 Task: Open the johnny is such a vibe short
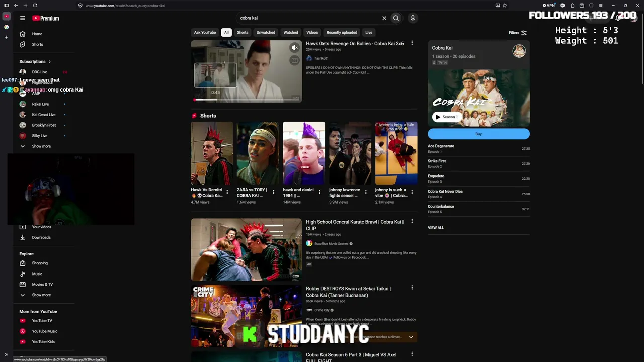396,153
